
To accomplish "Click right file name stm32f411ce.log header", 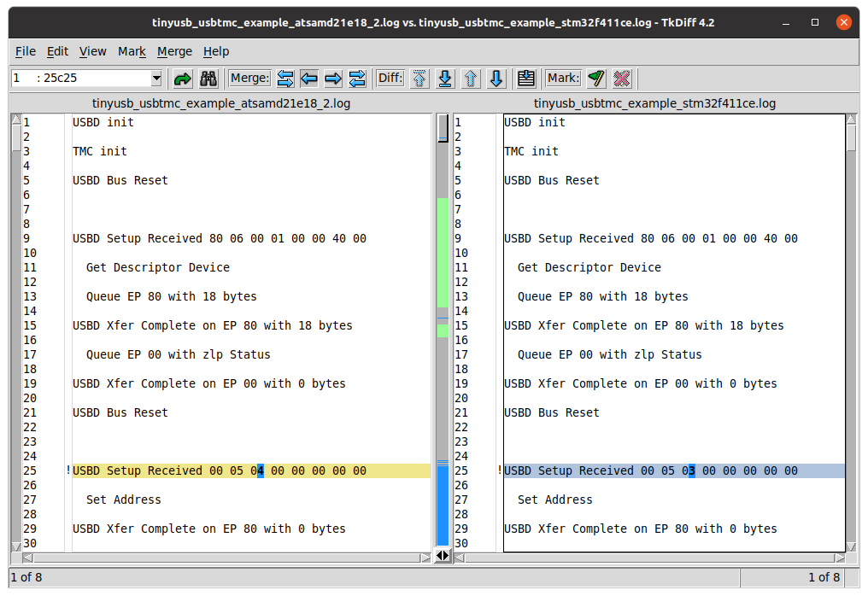I will (654, 103).
